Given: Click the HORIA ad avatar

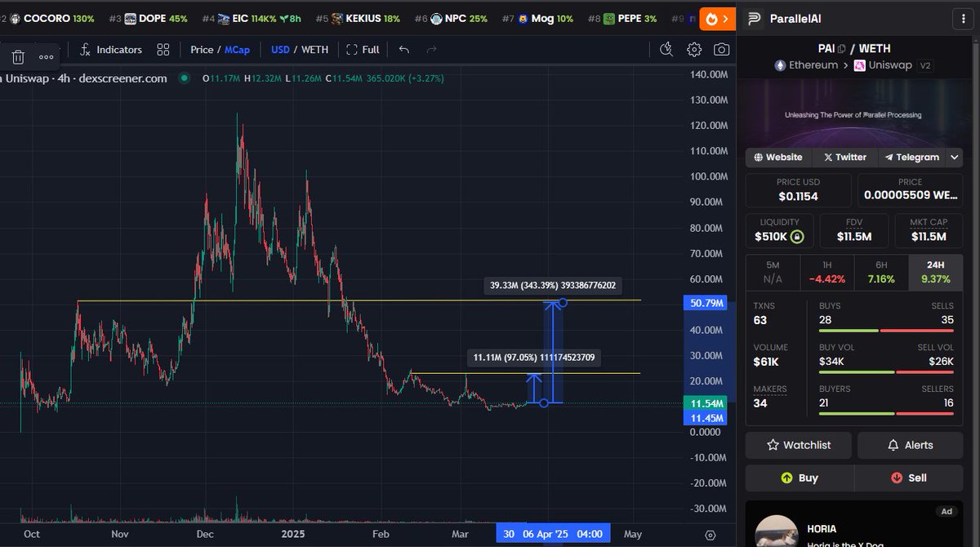Looking at the screenshot, I should [x=777, y=533].
